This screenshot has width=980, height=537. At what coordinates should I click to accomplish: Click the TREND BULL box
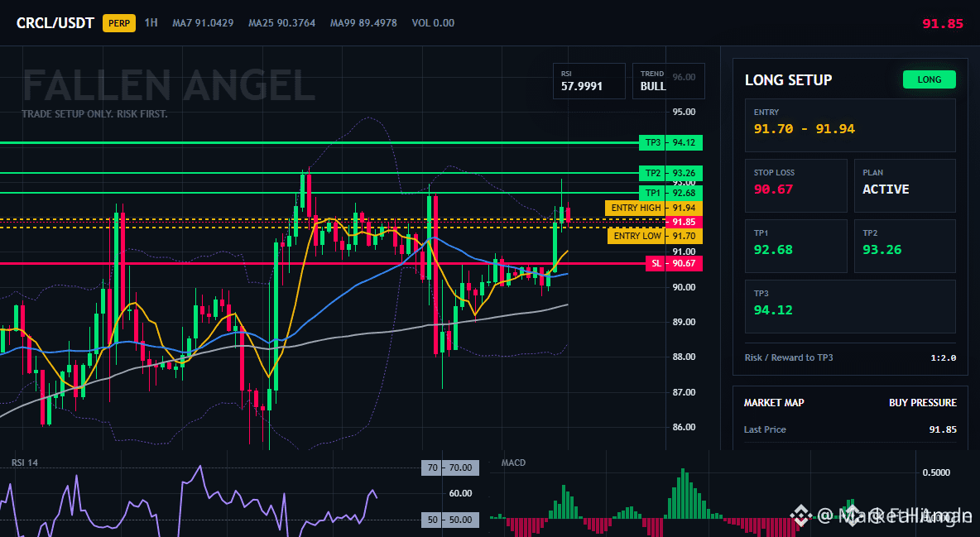pyautogui.click(x=668, y=81)
